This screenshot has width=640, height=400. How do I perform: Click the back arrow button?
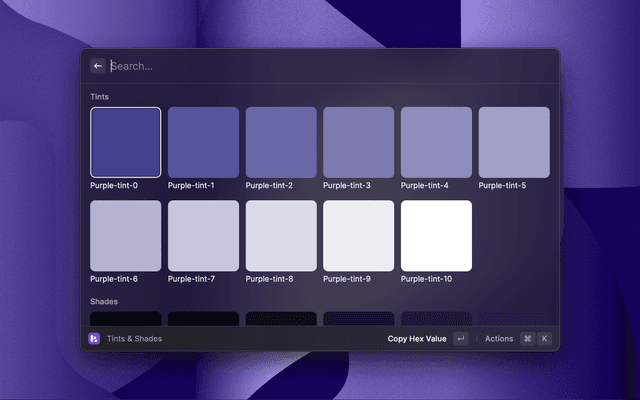point(98,66)
